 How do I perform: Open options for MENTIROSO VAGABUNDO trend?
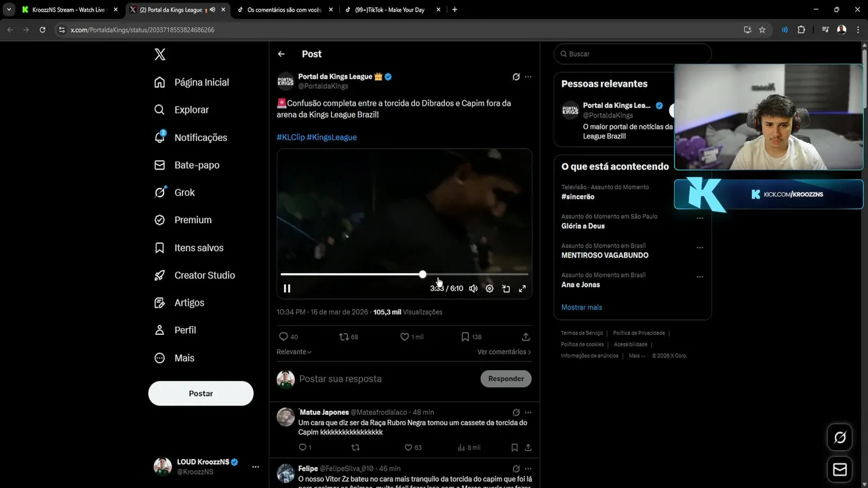tap(700, 247)
